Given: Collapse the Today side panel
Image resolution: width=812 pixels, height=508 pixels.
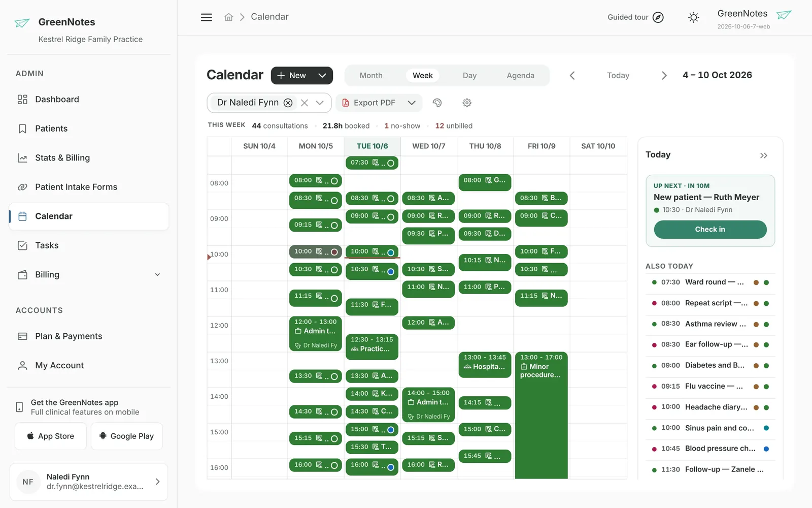Looking at the screenshot, I should click(x=764, y=155).
